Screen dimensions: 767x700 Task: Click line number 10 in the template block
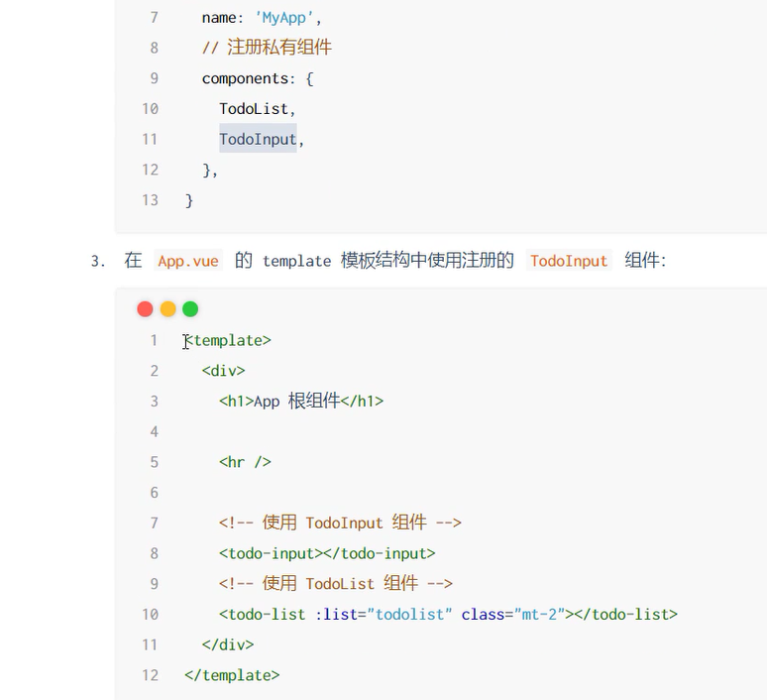(x=150, y=615)
